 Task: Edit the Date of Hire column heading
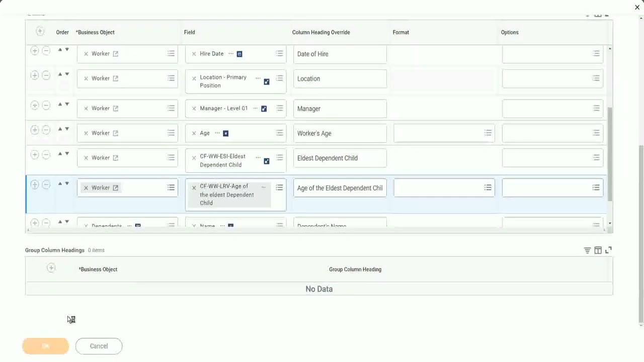(x=340, y=54)
